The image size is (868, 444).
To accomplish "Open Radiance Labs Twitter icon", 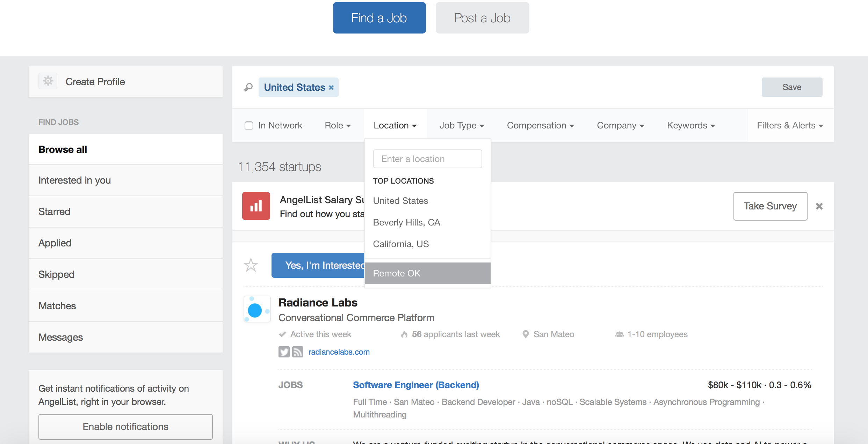I will pos(284,352).
